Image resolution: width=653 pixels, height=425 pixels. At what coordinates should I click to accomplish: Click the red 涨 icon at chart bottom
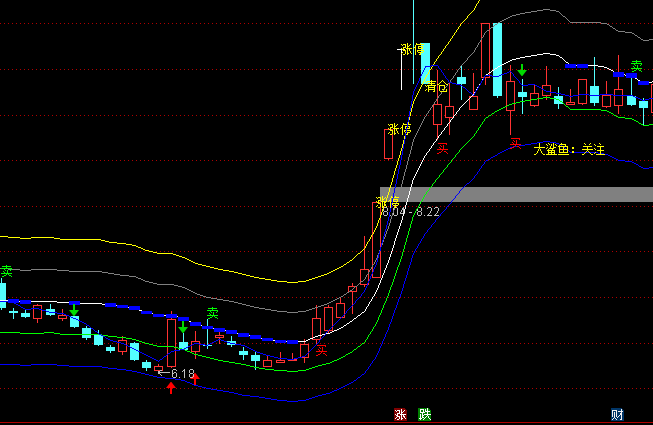[400, 415]
